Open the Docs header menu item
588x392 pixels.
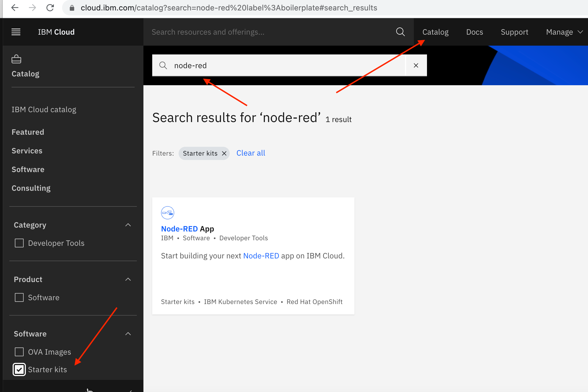475,32
